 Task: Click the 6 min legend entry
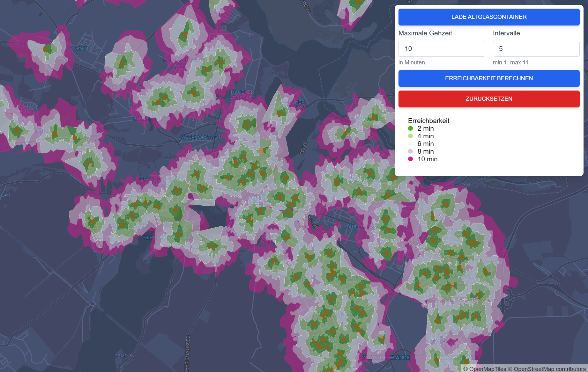click(425, 144)
